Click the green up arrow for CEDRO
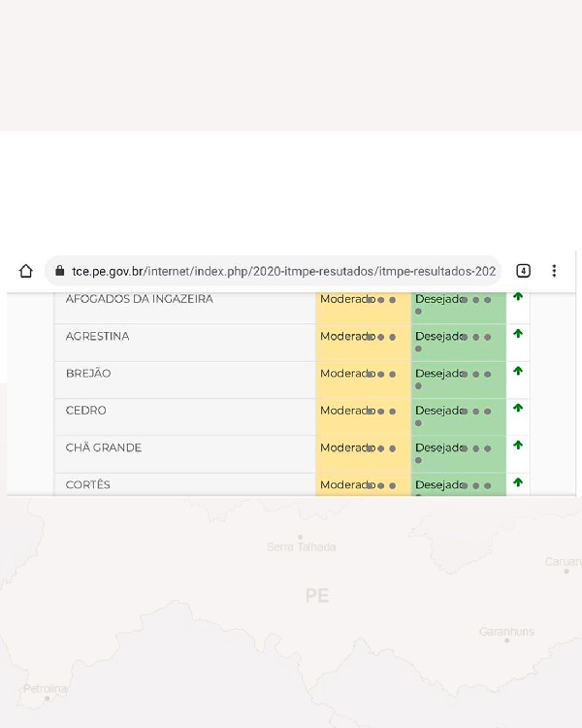Viewport: 582px width, 728px height. click(518, 408)
